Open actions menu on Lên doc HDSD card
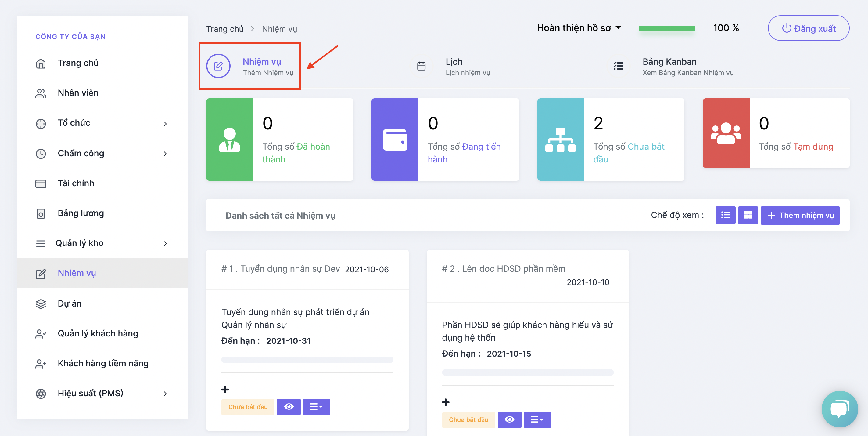Image resolution: width=868 pixels, height=436 pixels. [x=537, y=420]
